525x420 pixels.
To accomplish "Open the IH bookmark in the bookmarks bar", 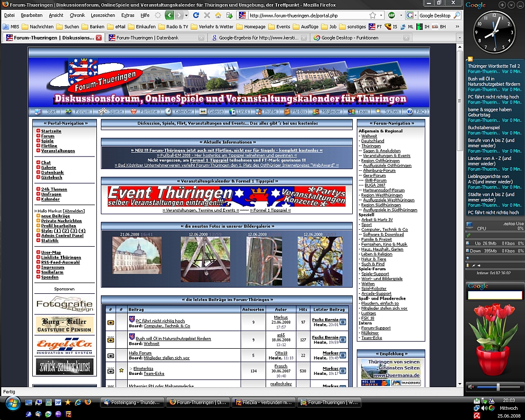I will tap(423, 27).
